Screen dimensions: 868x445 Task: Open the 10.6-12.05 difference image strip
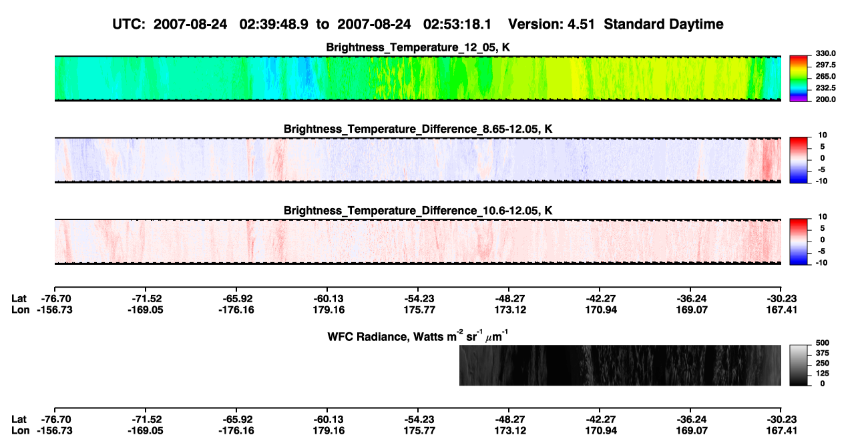(417, 242)
